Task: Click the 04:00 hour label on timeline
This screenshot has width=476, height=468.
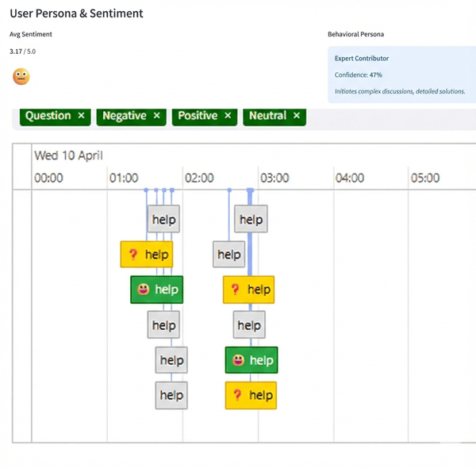Action: (349, 178)
